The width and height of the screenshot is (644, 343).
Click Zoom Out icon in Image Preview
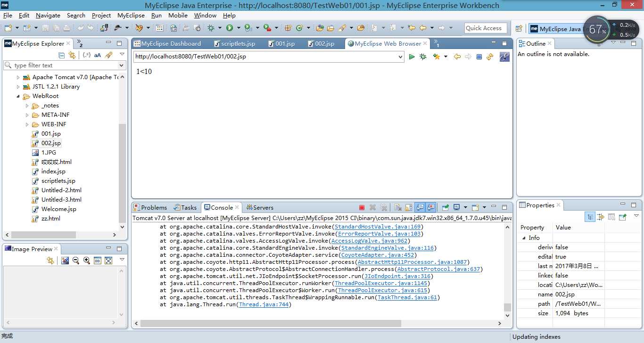click(x=76, y=260)
